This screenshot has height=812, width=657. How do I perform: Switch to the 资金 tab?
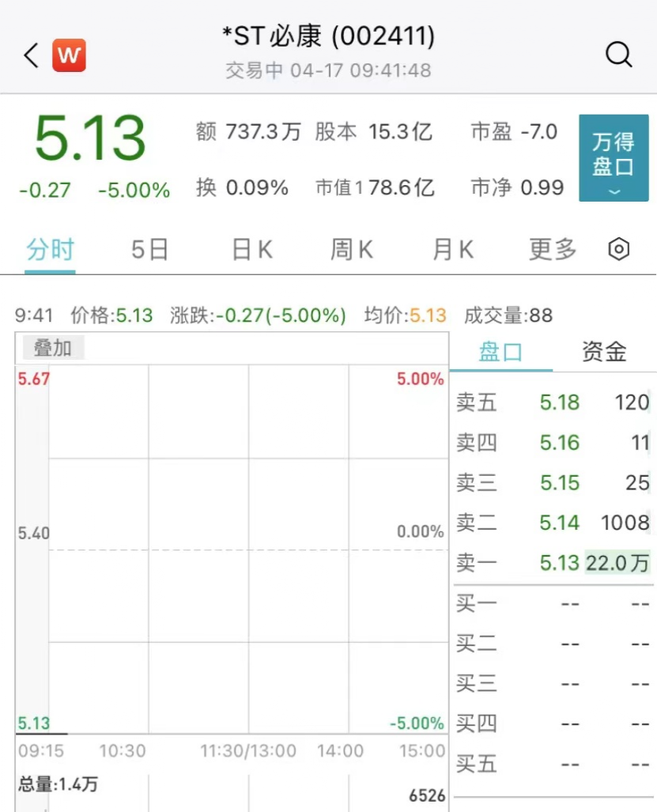click(x=604, y=352)
